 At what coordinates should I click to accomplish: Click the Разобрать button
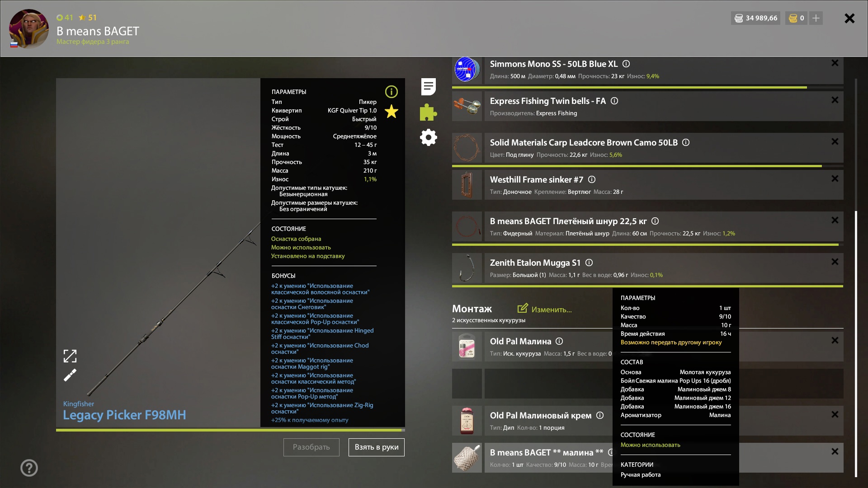(311, 447)
